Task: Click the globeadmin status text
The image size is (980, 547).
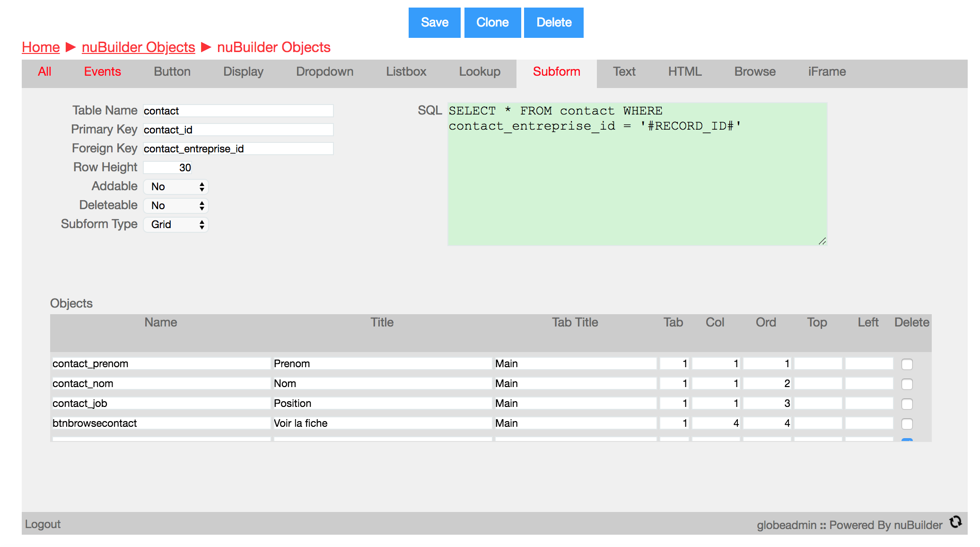Action: point(787,525)
